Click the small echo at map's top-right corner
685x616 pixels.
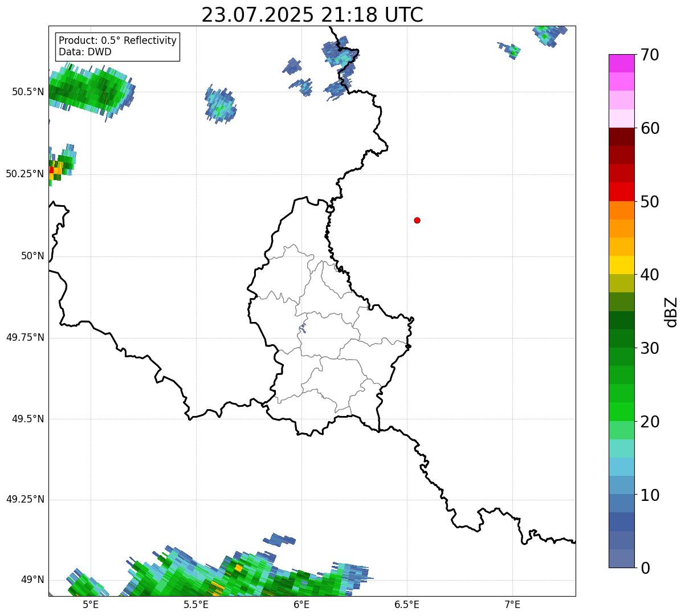click(x=549, y=35)
